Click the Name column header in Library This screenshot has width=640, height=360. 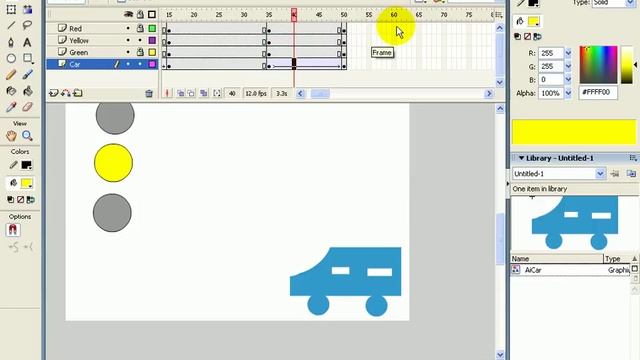tap(557, 259)
